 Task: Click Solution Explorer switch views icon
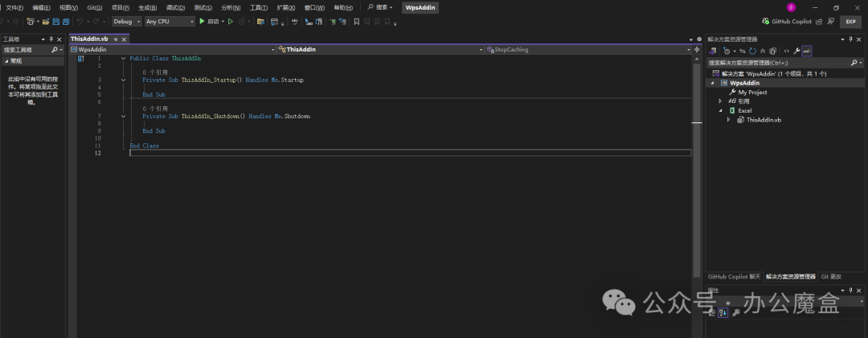[x=712, y=51]
